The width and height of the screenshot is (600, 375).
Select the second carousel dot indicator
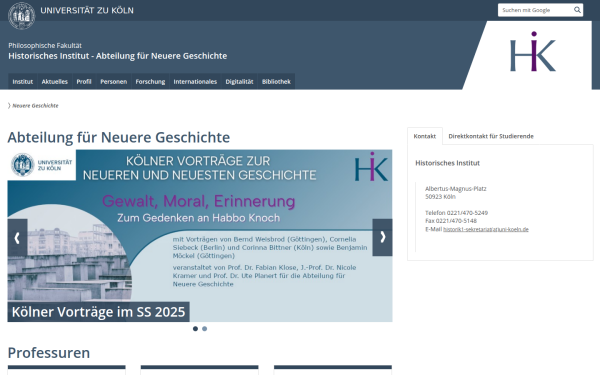click(x=205, y=329)
